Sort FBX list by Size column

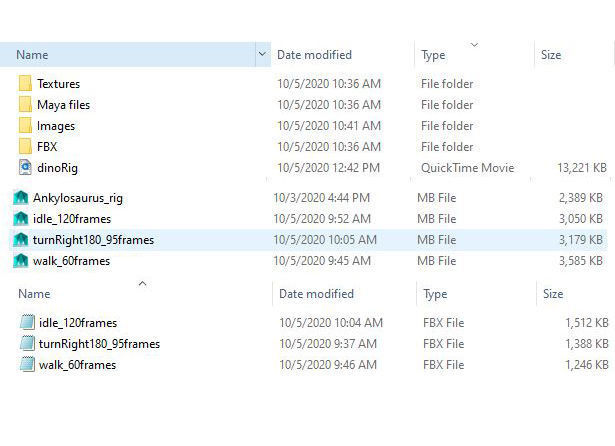pyautogui.click(x=553, y=294)
